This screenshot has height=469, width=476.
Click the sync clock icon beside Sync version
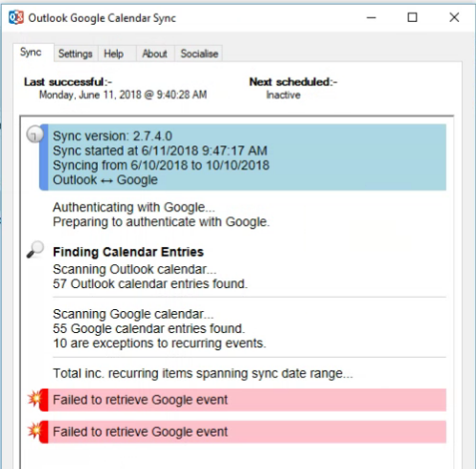tap(34, 134)
